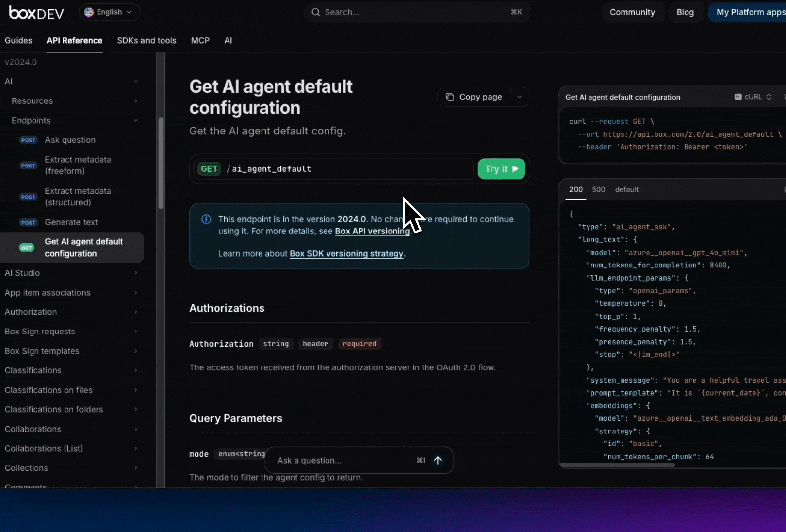Image resolution: width=786 pixels, height=532 pixels.
Task: Open the Community link
Action: point(632,12)
